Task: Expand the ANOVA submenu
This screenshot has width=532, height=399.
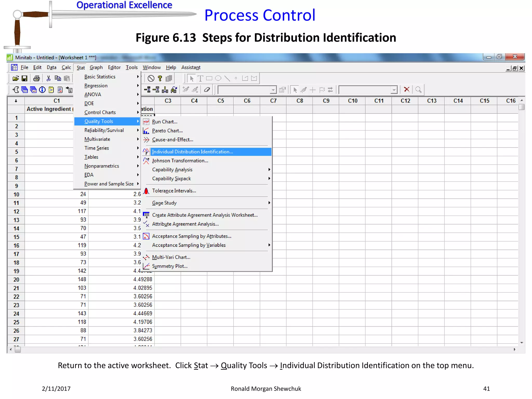Action: [x=107, y=95]
